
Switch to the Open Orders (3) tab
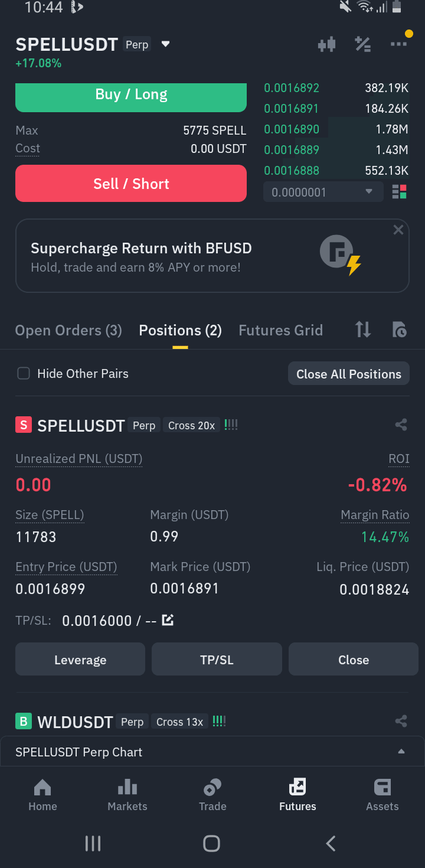click(x=68, y=330)
